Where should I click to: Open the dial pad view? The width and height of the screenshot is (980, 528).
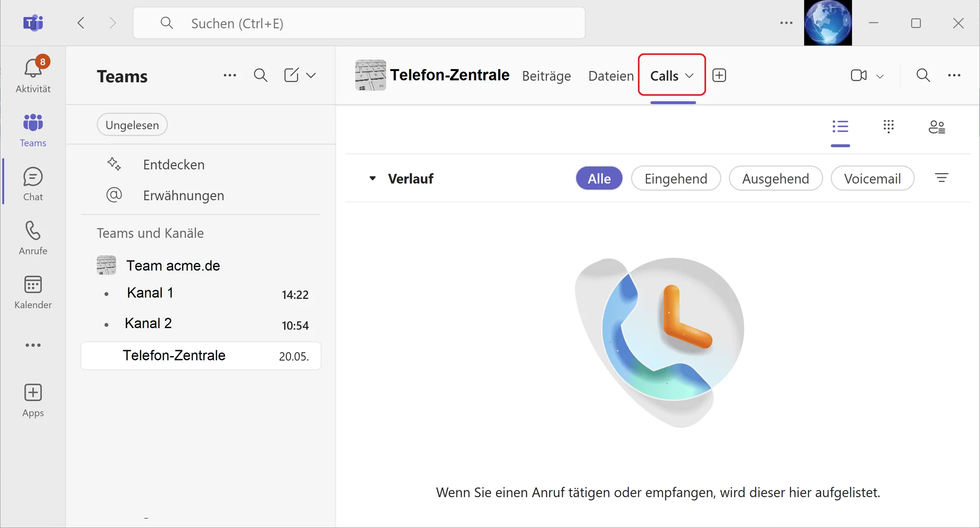pos(888,127)
